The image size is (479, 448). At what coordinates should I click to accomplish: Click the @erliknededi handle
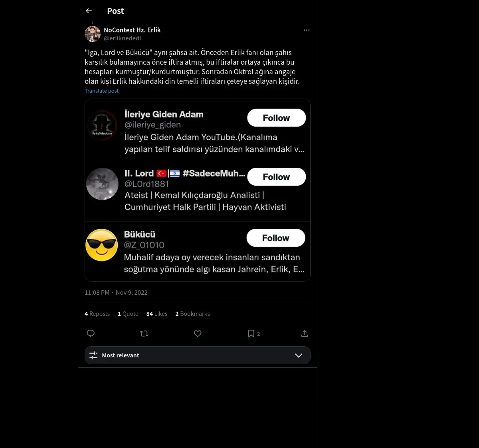122,38
